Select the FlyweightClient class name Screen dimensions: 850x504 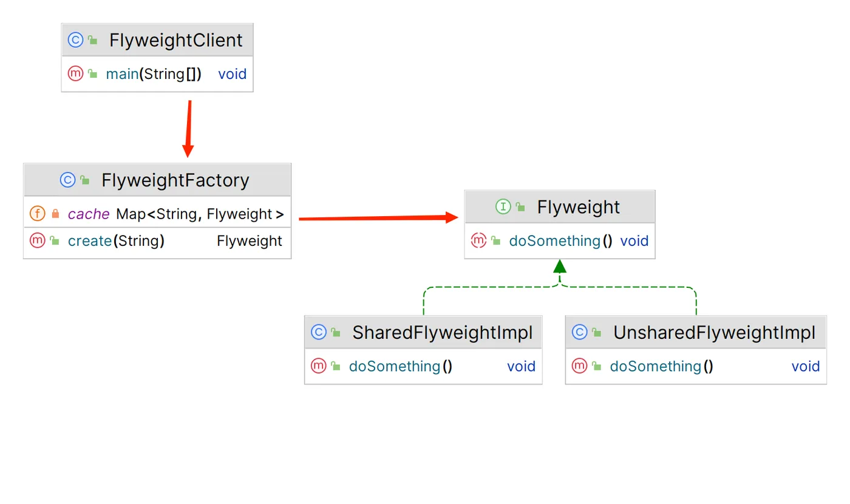point(175,40)
